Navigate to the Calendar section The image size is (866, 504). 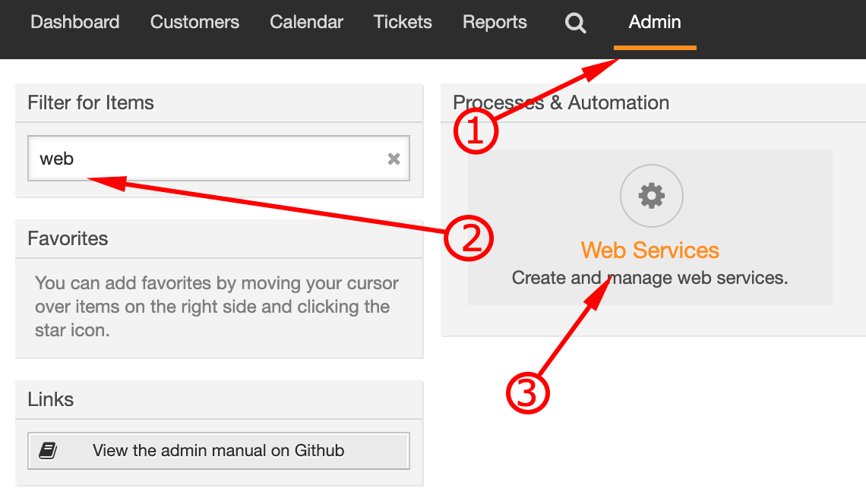[x=306, y=22]
